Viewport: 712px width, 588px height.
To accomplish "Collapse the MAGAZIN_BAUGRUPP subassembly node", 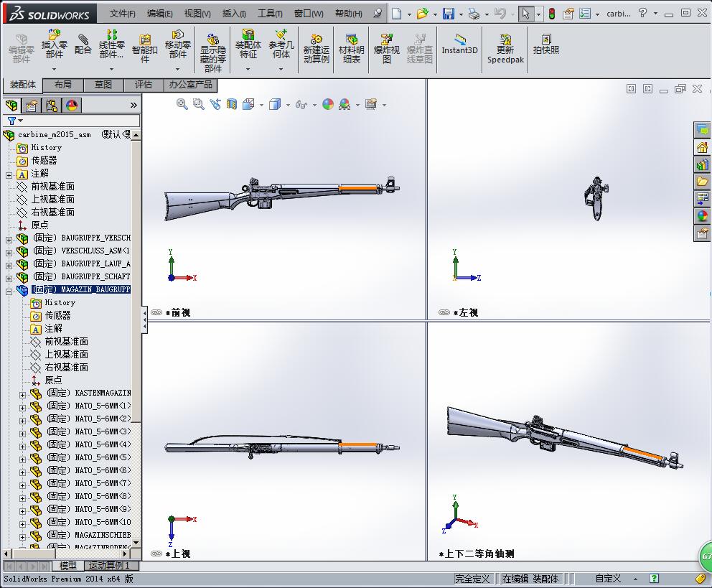I will point(9,292).
